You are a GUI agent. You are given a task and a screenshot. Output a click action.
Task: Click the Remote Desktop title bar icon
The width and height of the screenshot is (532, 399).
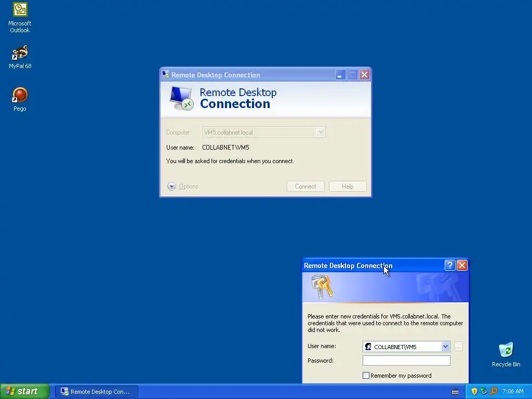pos(166,75)
